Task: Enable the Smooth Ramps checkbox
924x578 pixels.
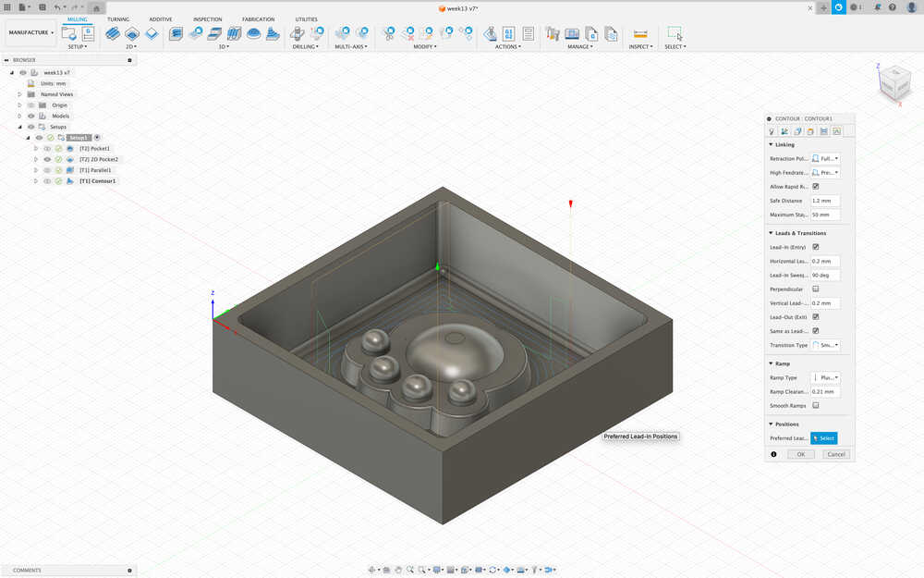Action: coord(816,405)
